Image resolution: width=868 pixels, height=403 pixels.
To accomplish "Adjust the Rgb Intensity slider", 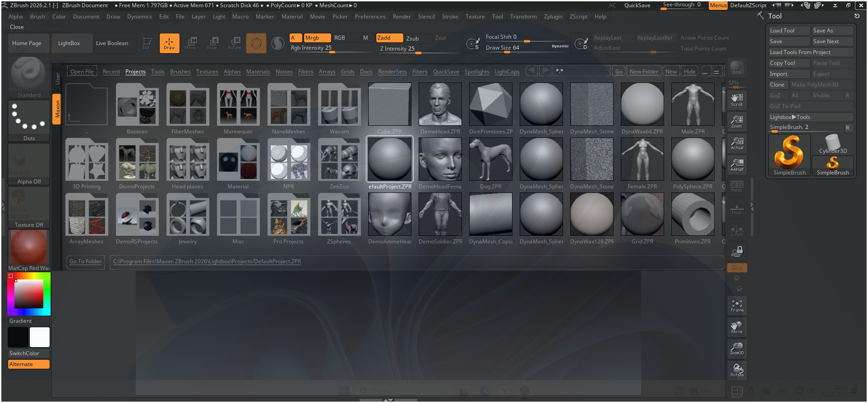I will (331, 48).
